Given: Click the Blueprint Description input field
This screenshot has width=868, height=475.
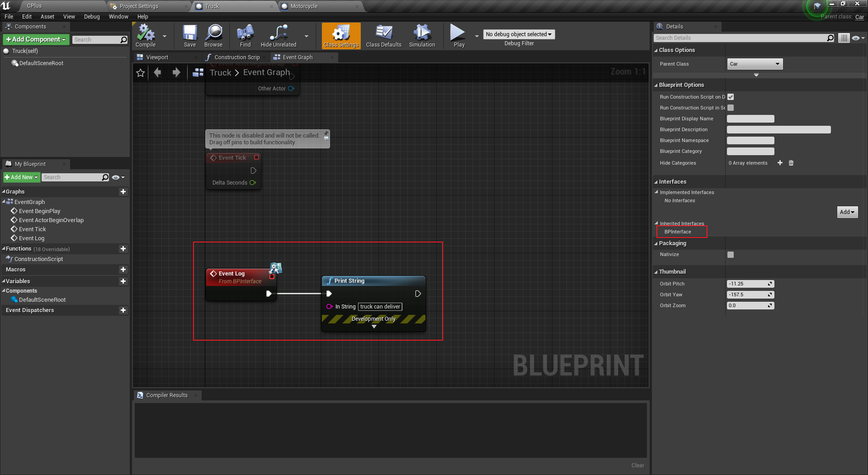Looking at the screenshot, I should [778, 130].
